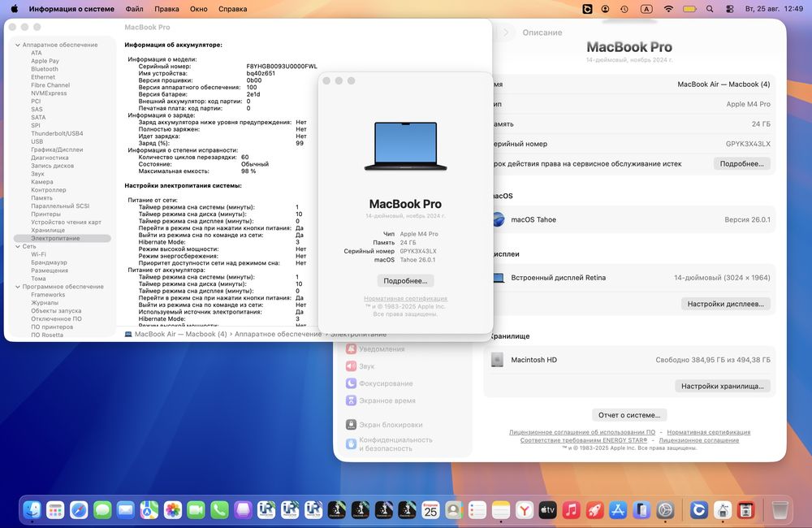The height and width of the screenshot is (528, 812).
Task: Click Подробнее button in About window
Action: (x=405, y=281)
